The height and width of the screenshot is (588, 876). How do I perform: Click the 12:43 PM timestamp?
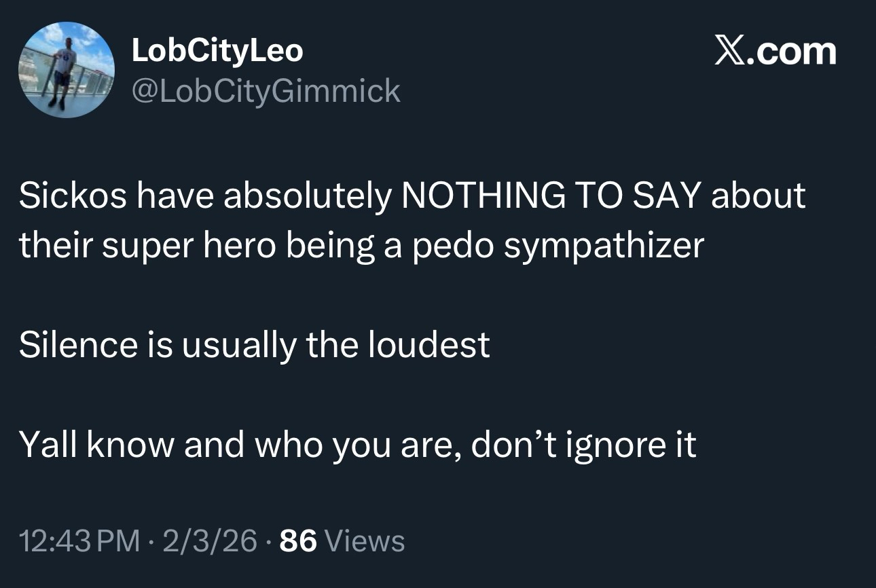click(75, 541)
